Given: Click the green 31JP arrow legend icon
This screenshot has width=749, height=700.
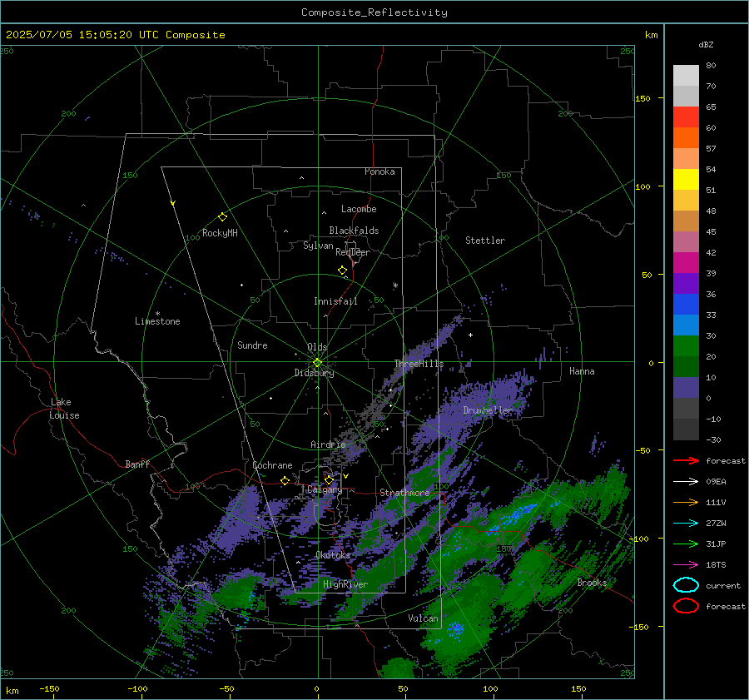Looking at the screenshot, I should pos(686,544).
